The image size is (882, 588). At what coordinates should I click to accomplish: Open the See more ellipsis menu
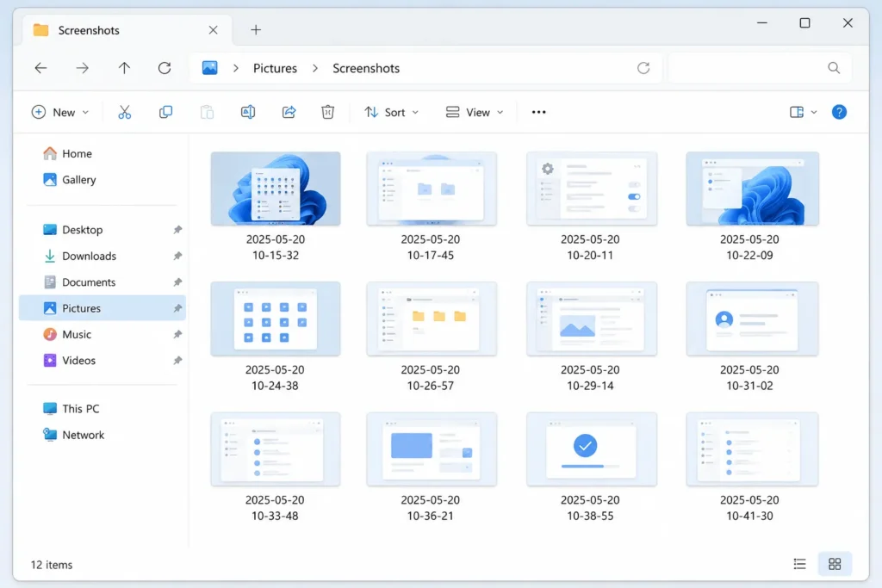tap(539, 113)
